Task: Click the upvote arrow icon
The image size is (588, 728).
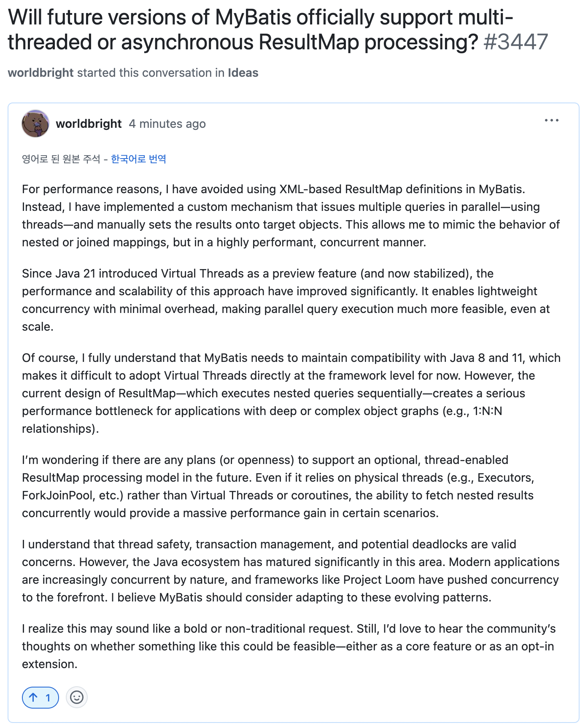Action: (x=33, y=697)
